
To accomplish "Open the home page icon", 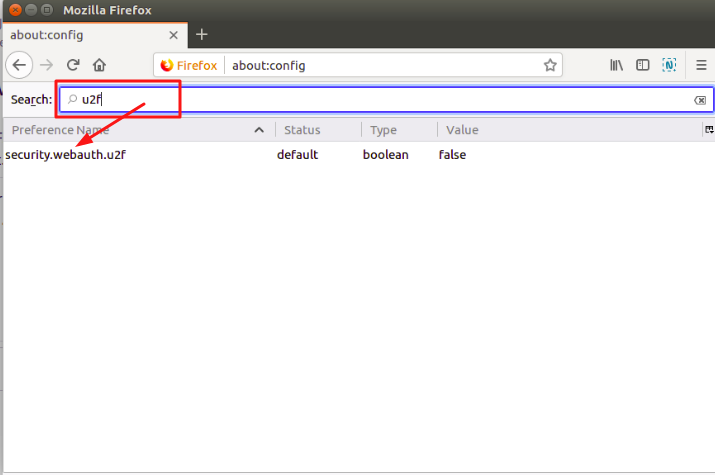I will click(99, 65).
